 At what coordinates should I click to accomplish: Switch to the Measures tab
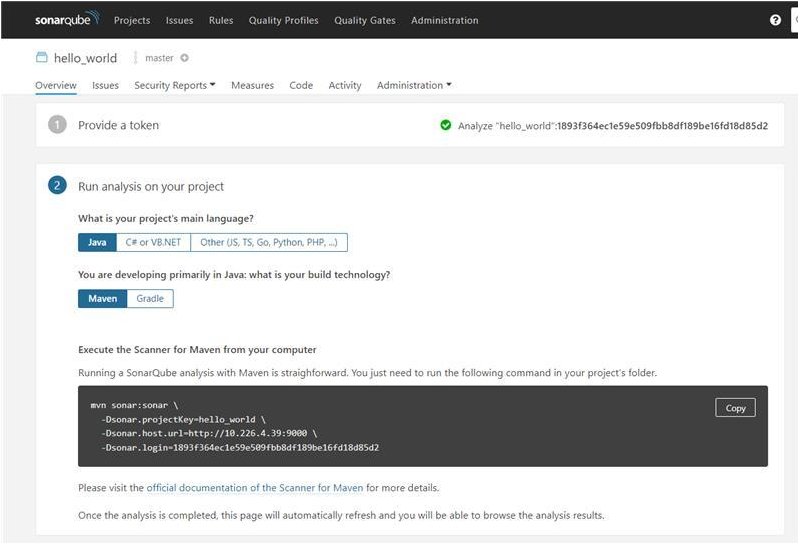coord(252,85)
